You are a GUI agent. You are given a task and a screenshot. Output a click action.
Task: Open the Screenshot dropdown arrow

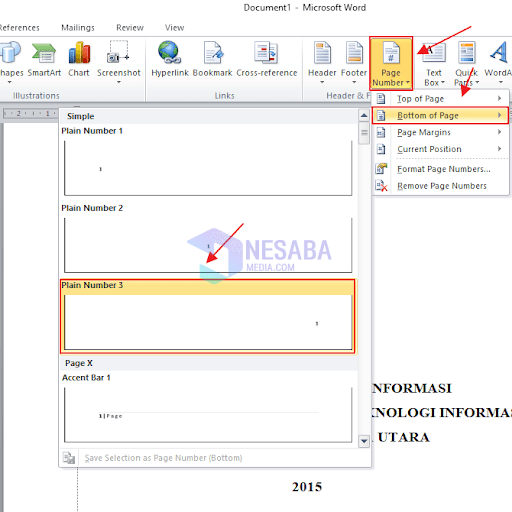pyautogui.click(x=119, y=82)
